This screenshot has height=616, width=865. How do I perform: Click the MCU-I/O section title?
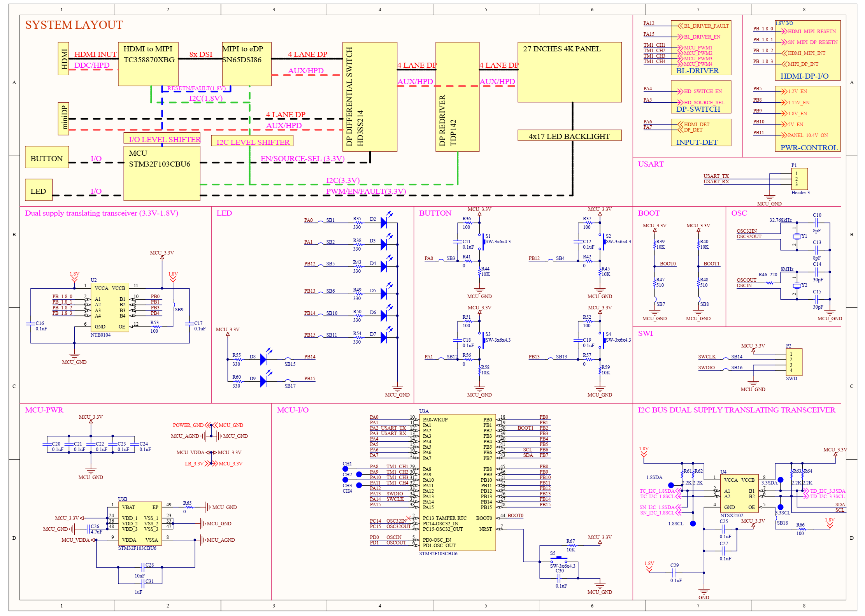293,410
